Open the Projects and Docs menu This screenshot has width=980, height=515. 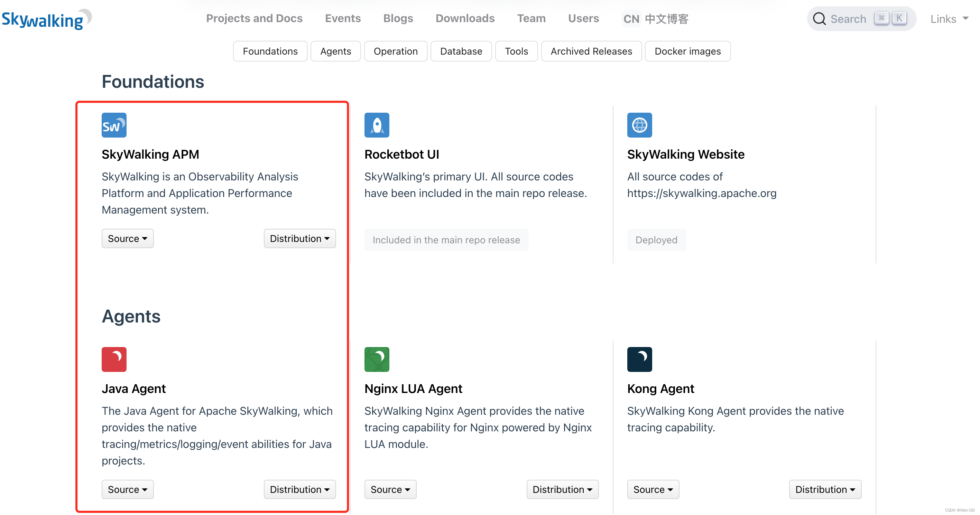(x=254, y=18)
